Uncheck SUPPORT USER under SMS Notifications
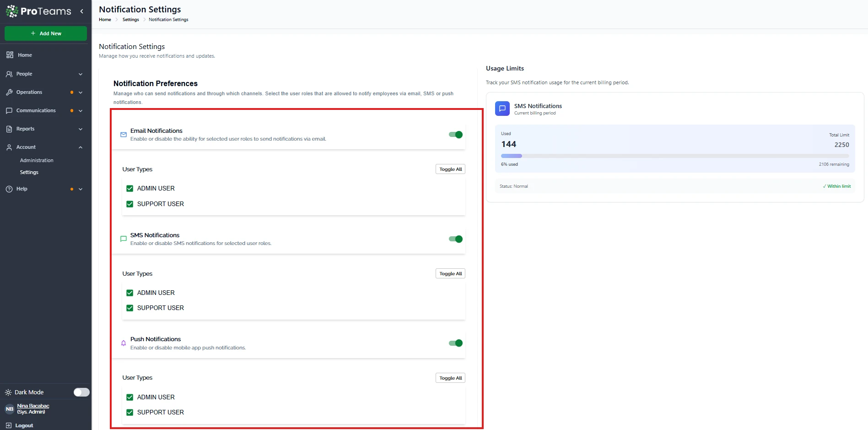 130,308
